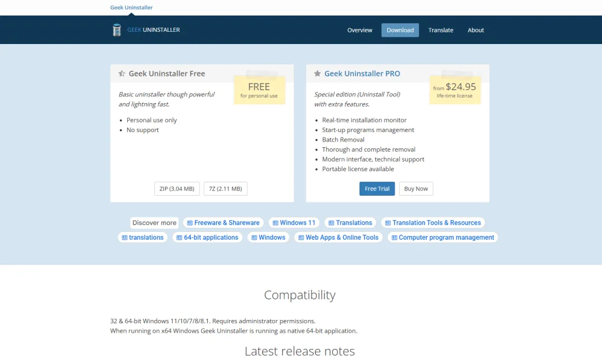Select the Download nav tab

coord(400,30)
